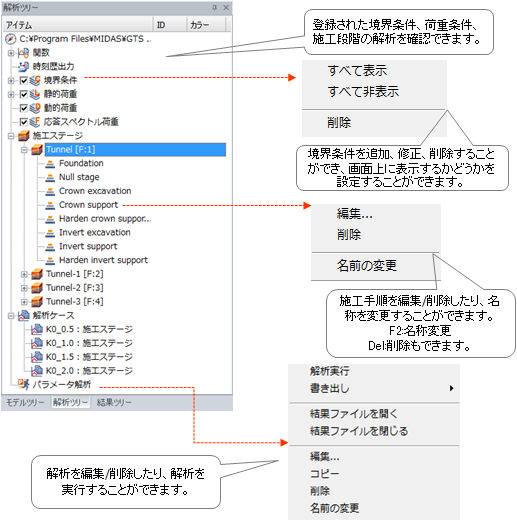The image size is (517, 521).
Task: Click the 関数 function icon
Action: point(23,53)
